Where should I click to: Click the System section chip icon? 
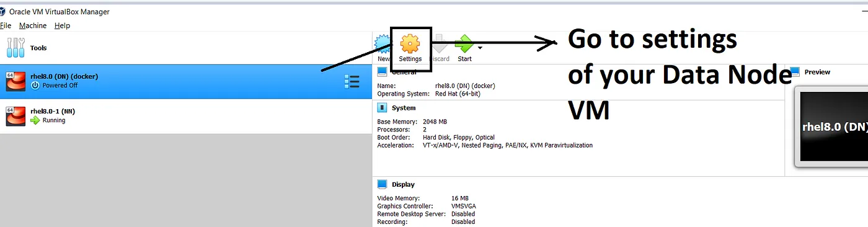coord(382,108)
